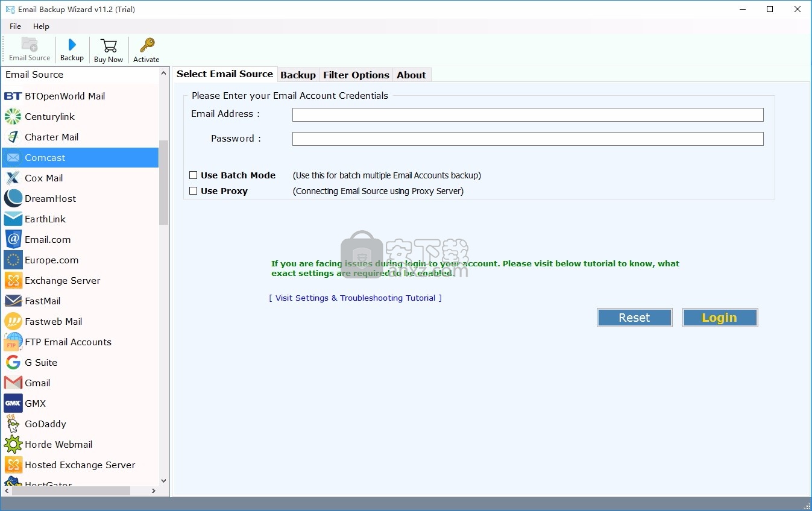Click the source list scroll-down arrow

coord(164,480)
